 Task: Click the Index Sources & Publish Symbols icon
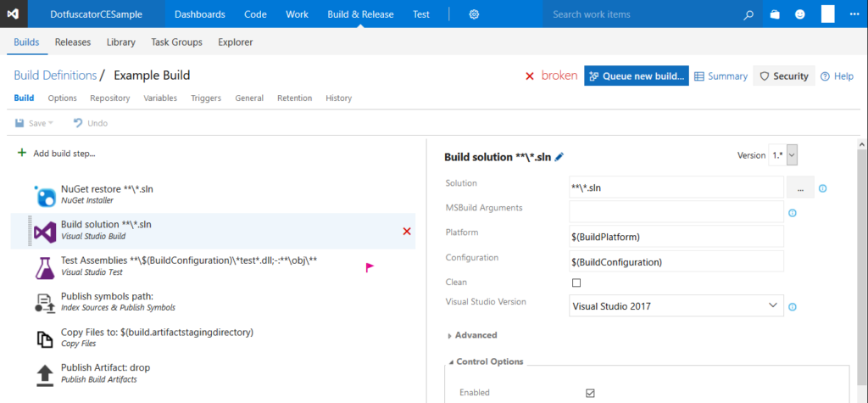click(x=44, y=303)
